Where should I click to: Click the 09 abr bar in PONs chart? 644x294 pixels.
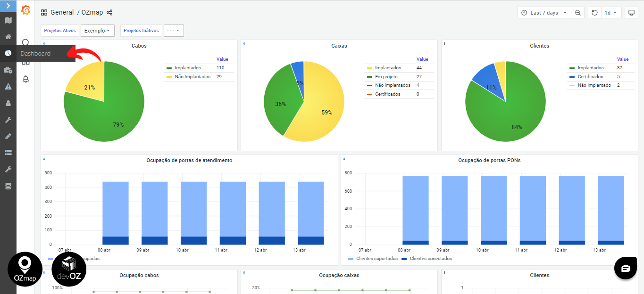click(455, 210)
